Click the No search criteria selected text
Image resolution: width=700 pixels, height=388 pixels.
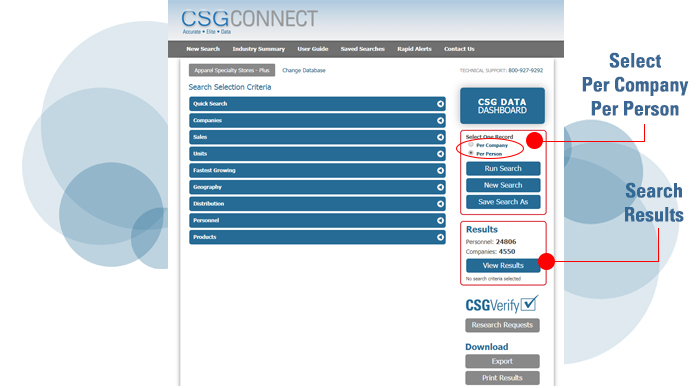(493, 279)
